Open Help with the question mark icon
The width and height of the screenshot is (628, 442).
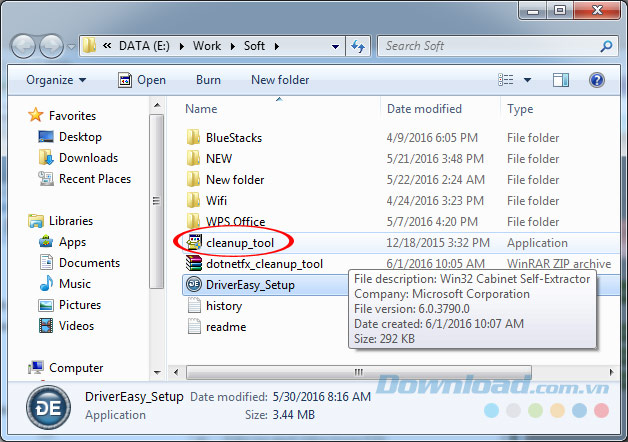click(x=596, y=80)
